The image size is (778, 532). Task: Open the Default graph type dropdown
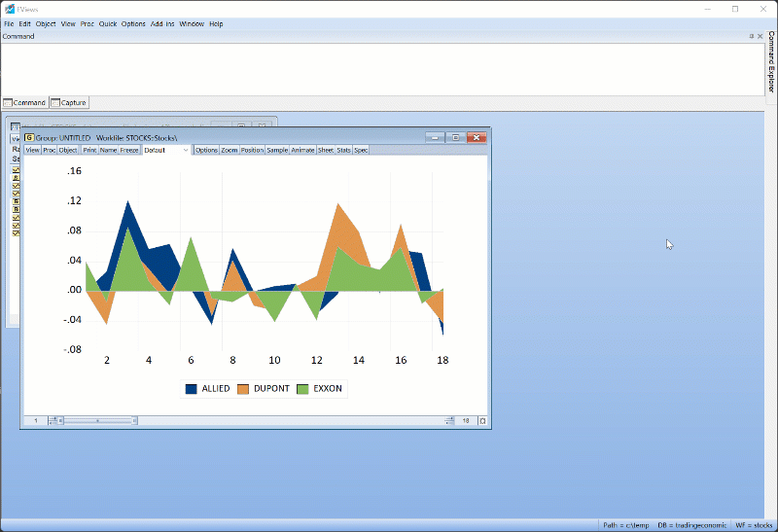point(185,151)
